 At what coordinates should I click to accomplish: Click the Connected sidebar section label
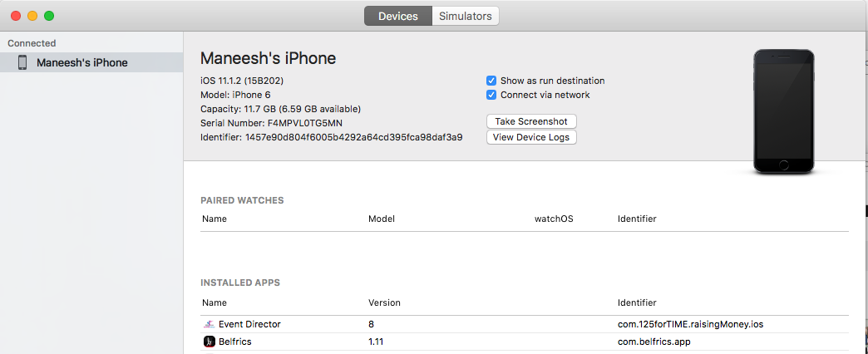(32, 43)
